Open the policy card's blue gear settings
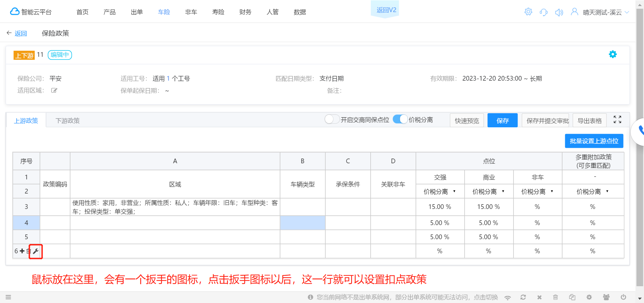The width and height of the screenshot is (644, 303). coord(613,54)
